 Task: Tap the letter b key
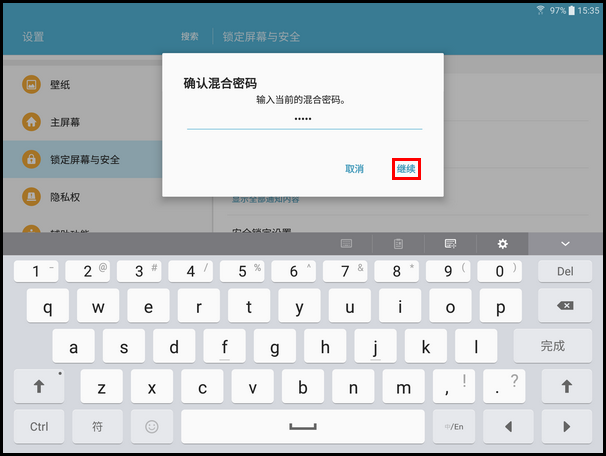tap(303, 386)
